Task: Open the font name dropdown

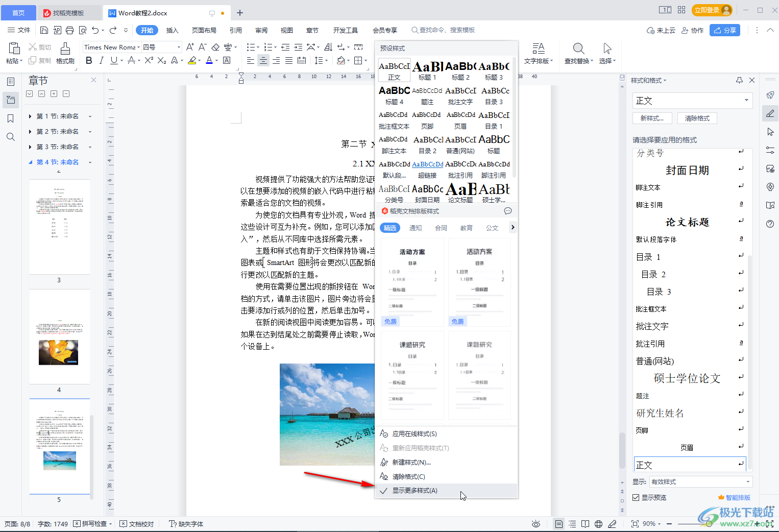Action: click(138, 47)
